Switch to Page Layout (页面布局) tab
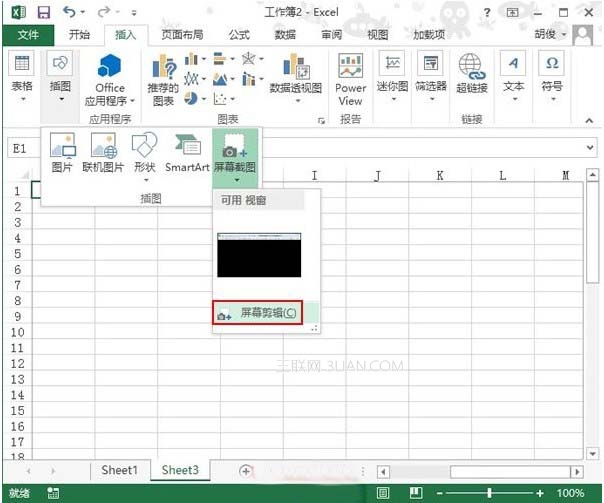604x503 pixels. tap(182, 35)
